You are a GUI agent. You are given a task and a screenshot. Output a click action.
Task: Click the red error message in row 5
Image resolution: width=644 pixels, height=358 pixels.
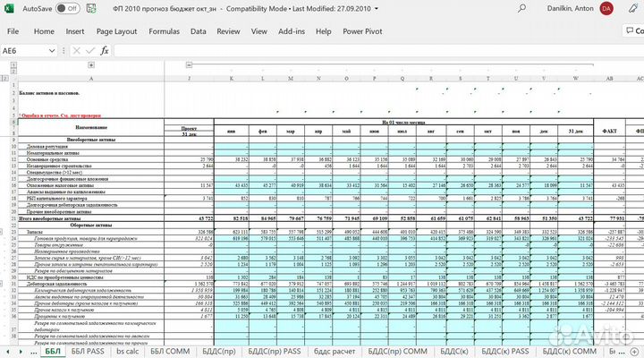60,115
